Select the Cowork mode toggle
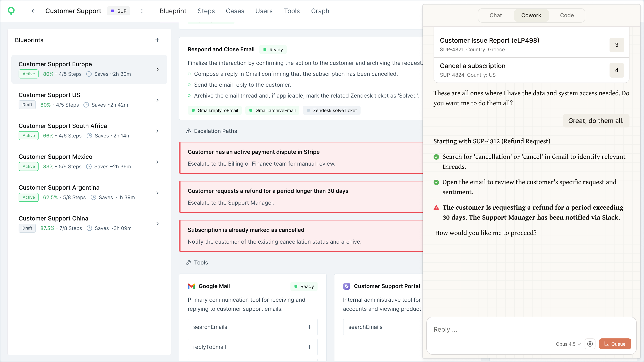Image resolution: width=644 pixels, height=362 pixels. click(x=531, y=15)
